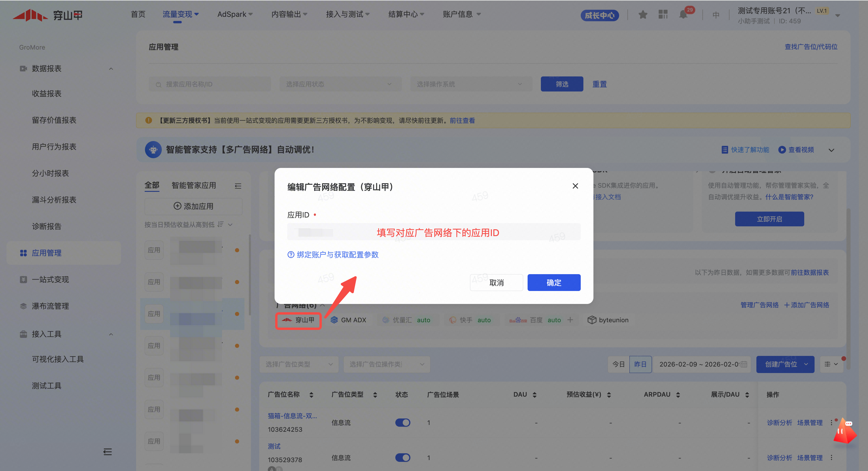
Task: Toggle status switch for 猫箱-信息流 ad slot
Action: (403, 423)
